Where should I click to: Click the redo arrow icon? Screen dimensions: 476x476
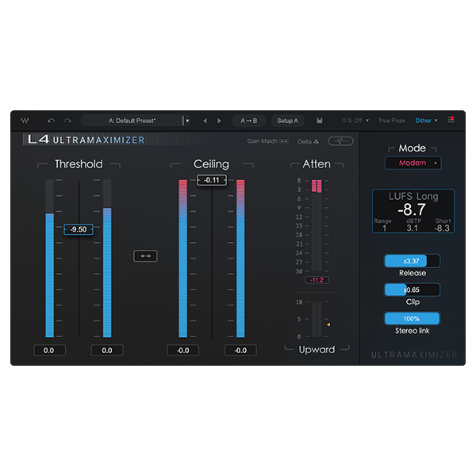coord(67,121)
